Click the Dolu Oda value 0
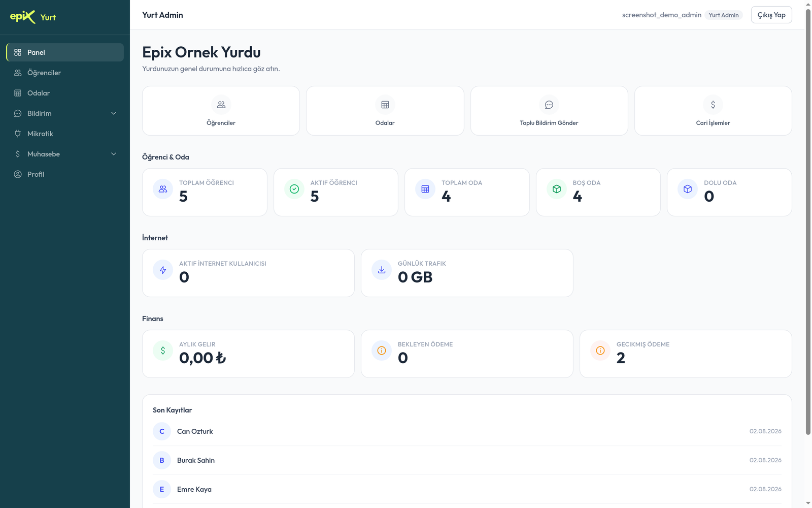 (709, 197)
